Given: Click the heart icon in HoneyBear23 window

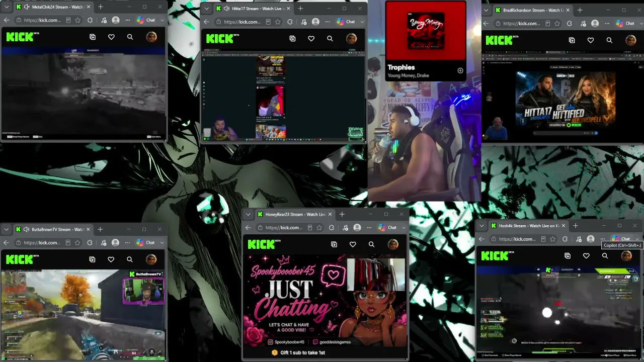Looking at the screenshot, I should (353, 244).
